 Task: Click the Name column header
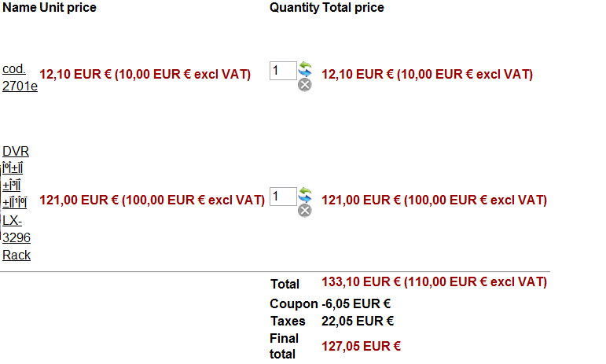pos(19,8)
